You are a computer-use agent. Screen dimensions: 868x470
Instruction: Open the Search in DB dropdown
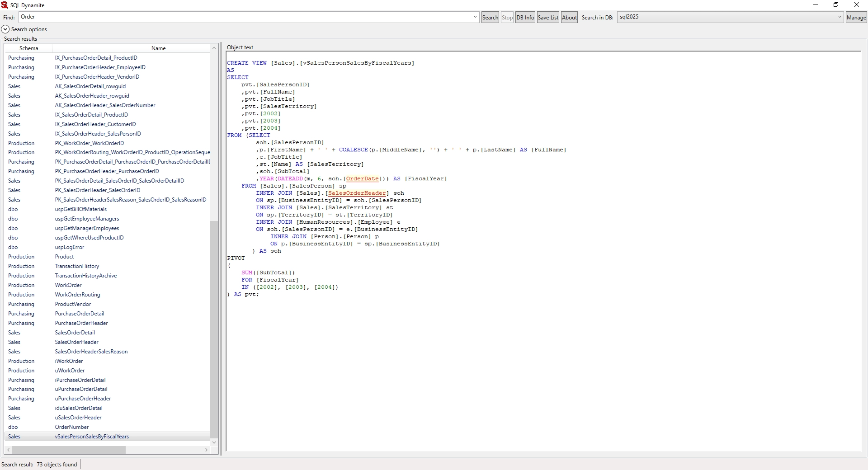[x=840, y=17]
